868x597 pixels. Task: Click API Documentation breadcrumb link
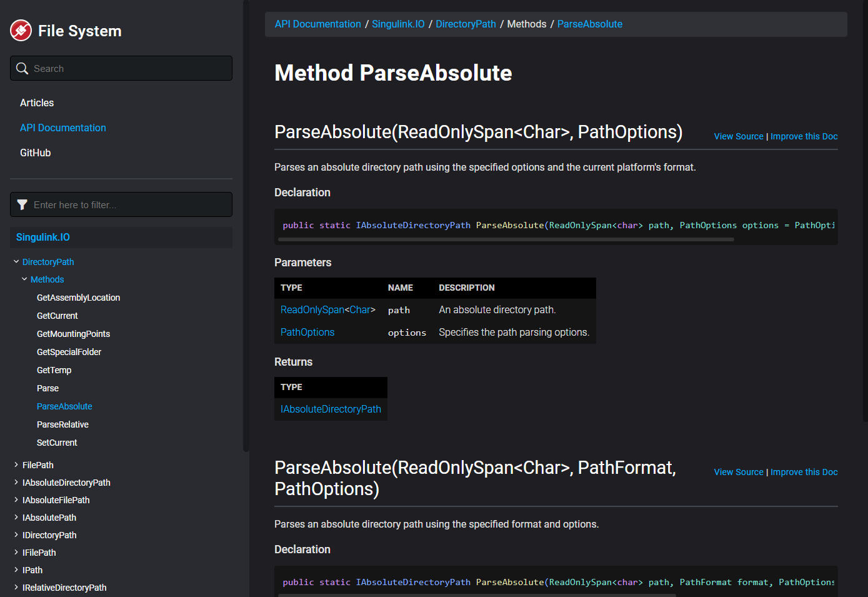tap(318, 24)
